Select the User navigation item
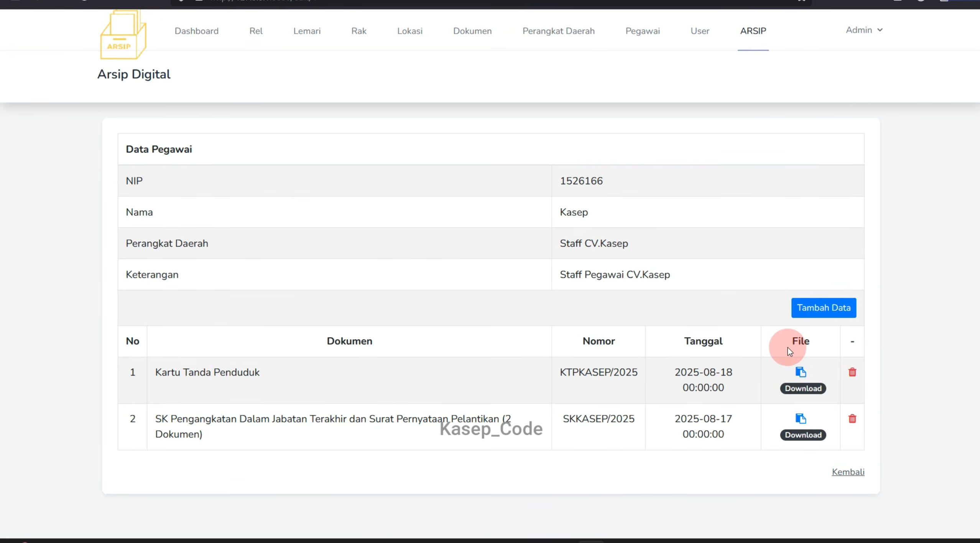Screen dimensions: 980x543 (700, 31)
